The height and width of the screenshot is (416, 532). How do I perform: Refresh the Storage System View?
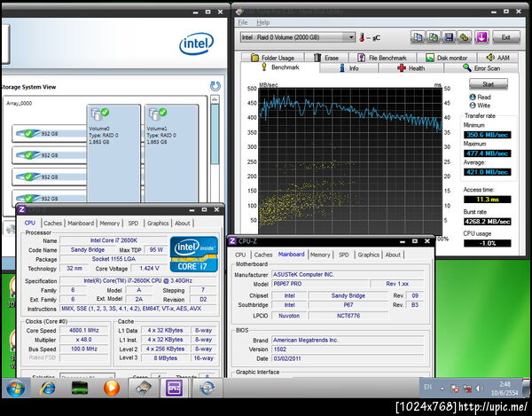(x=215, y=86)
